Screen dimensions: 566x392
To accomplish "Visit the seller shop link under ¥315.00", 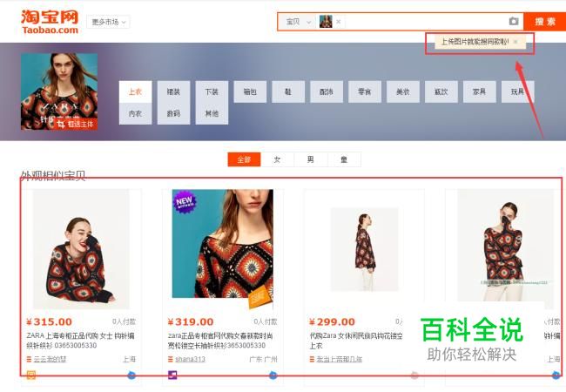I will 50,359.
